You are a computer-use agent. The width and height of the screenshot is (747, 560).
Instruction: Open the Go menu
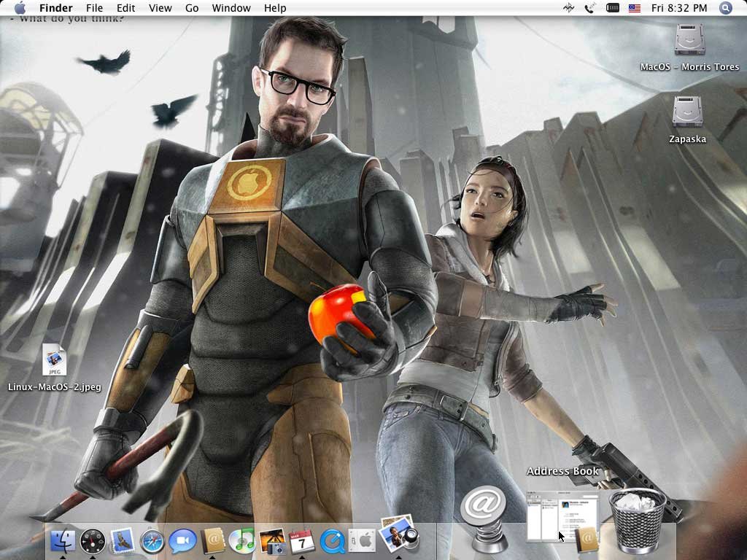tap(192, 8)
